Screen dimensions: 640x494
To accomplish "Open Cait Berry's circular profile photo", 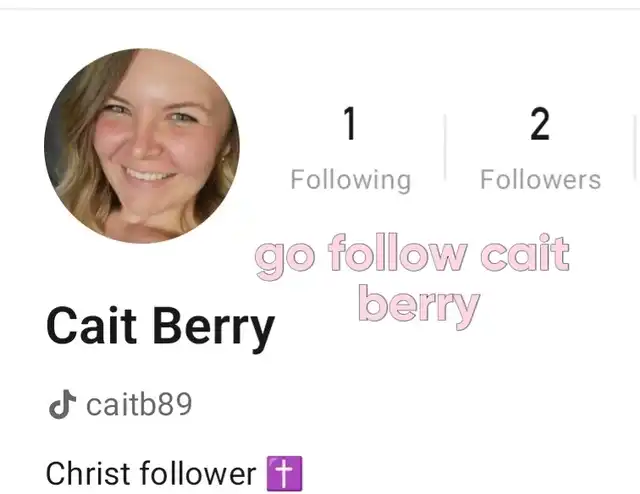I will tap(142, 146).
